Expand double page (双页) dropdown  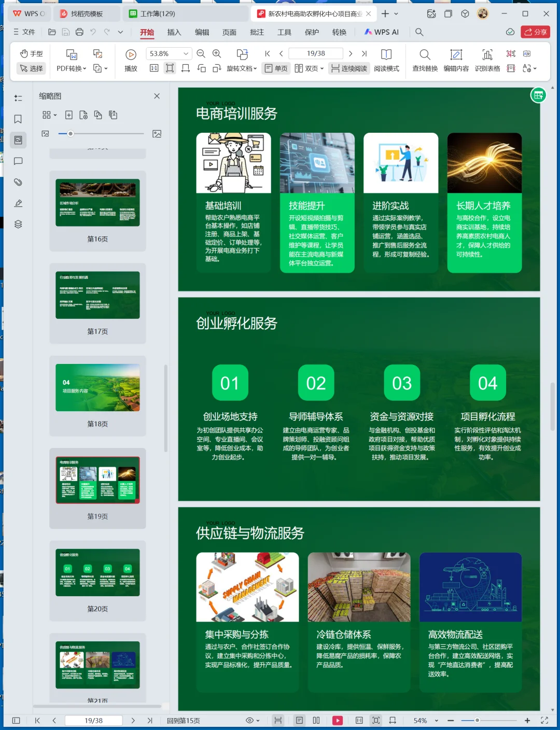309,68
